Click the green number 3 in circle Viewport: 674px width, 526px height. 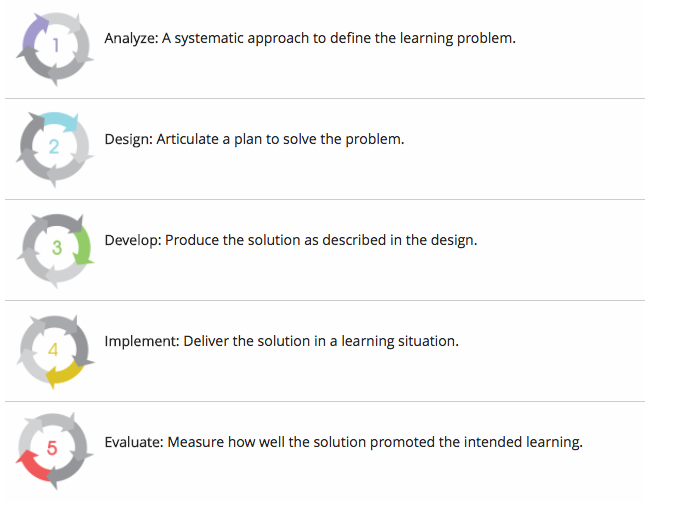pos(57,248)
